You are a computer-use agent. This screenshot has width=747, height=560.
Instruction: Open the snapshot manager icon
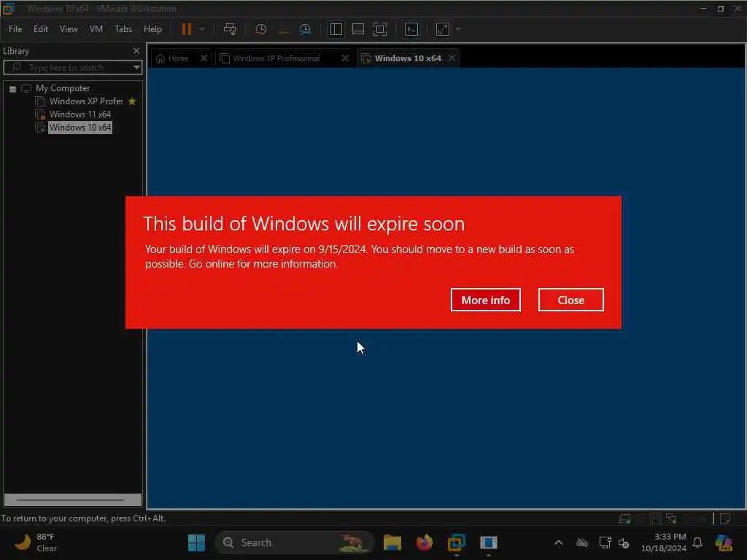coord(306,29)
